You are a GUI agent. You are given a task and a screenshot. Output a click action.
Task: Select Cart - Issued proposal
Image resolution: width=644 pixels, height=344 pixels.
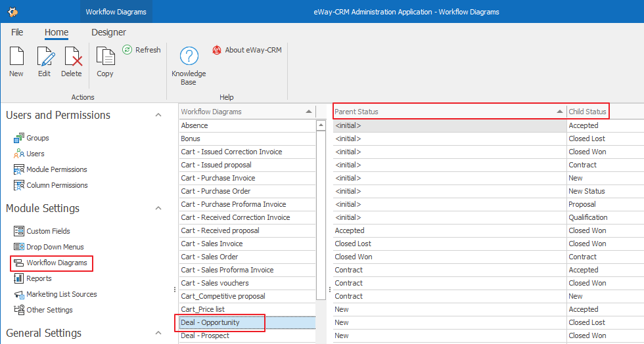pos(247,165)
